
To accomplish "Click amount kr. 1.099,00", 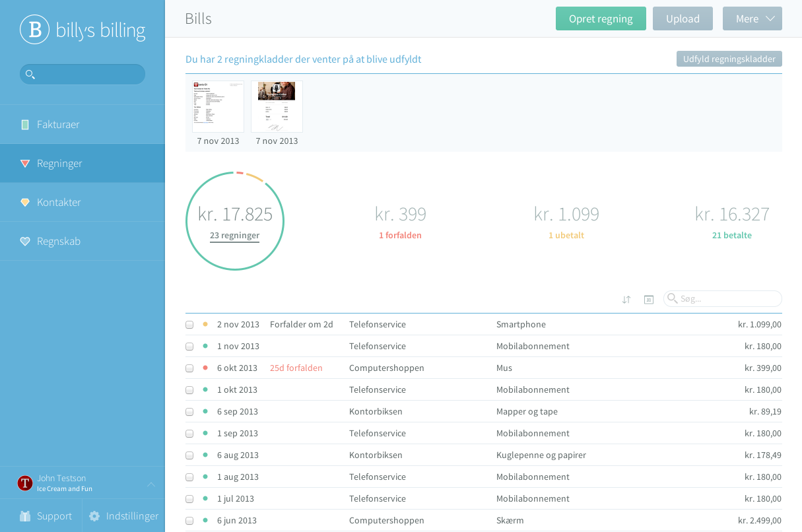I will 760,325.
